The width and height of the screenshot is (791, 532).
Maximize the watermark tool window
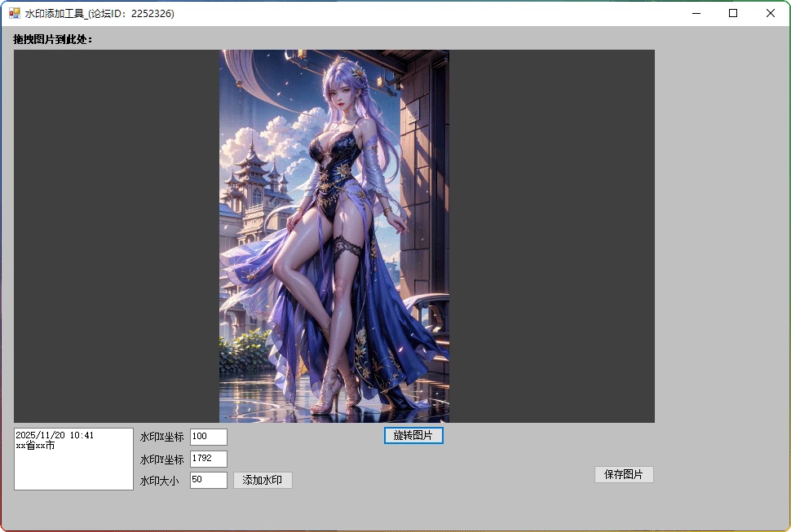click(733, 13)
